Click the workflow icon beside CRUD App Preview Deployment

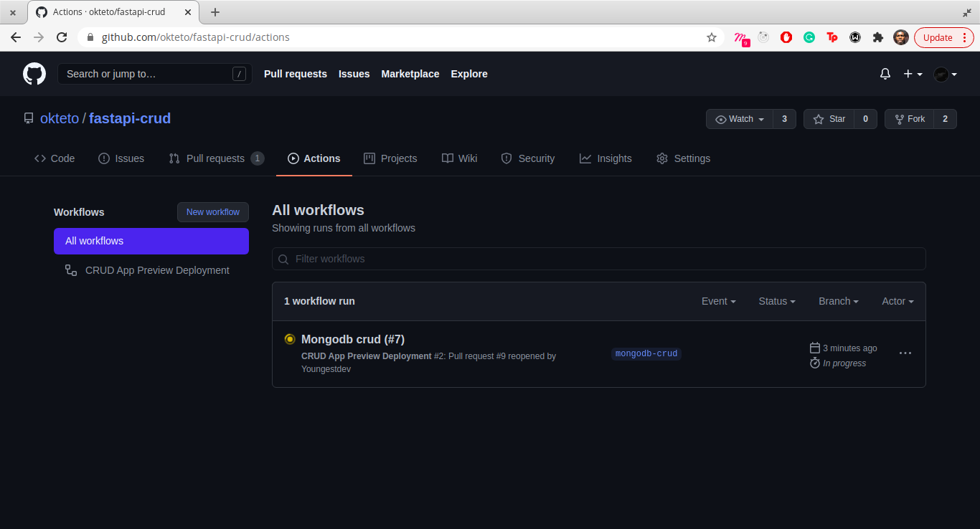(71, 270)
